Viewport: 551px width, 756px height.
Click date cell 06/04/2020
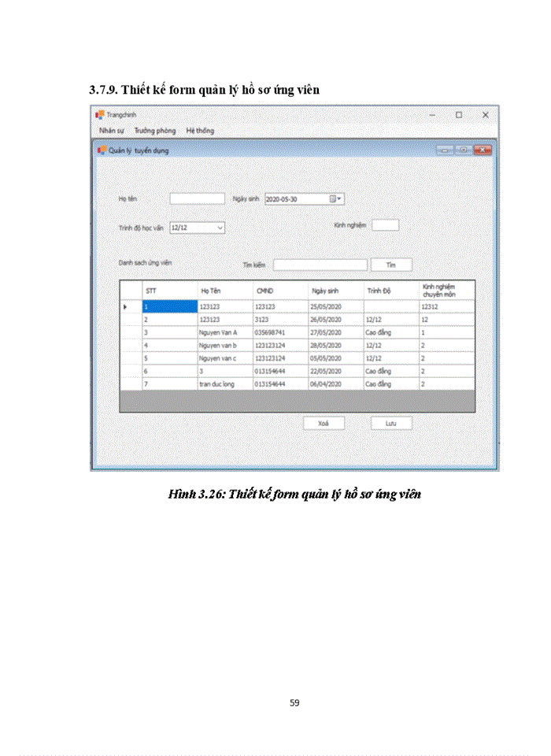point(336,384)
